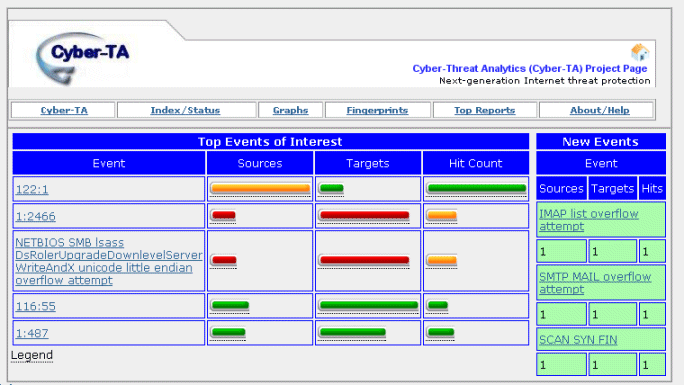Click Targets header in New Events panel
Image resolution: width=684 pixels, height=385 pixels.
612,188
